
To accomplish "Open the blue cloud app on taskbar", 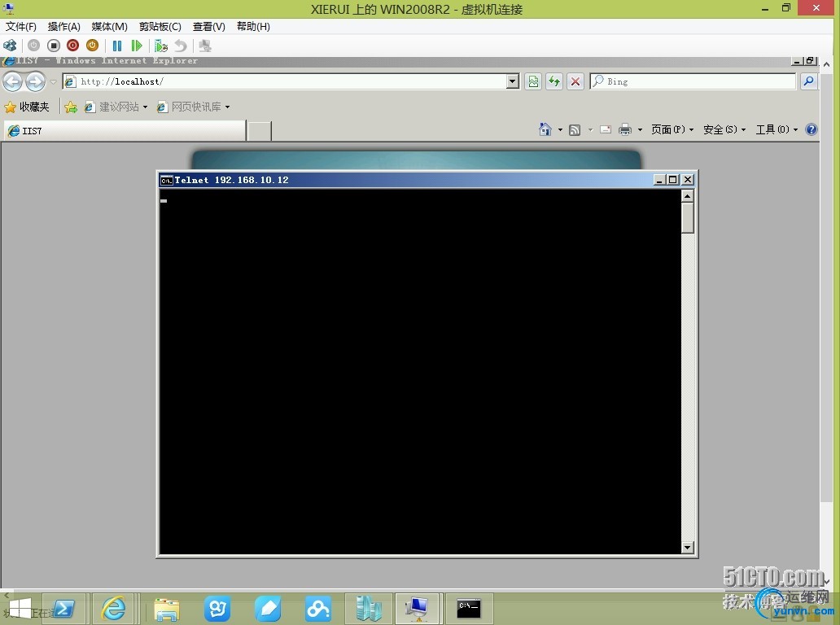I will 318,609.
